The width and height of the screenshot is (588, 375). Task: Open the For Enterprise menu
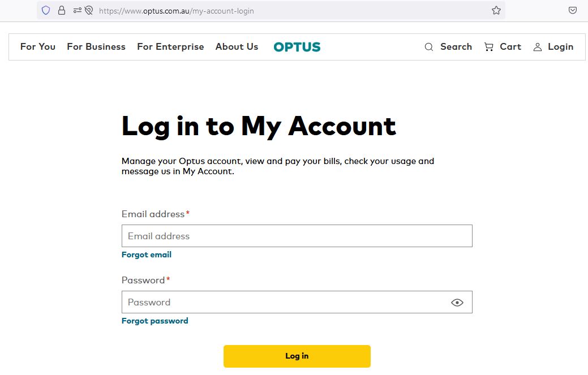pyautogui.click(x=170, y=47)
